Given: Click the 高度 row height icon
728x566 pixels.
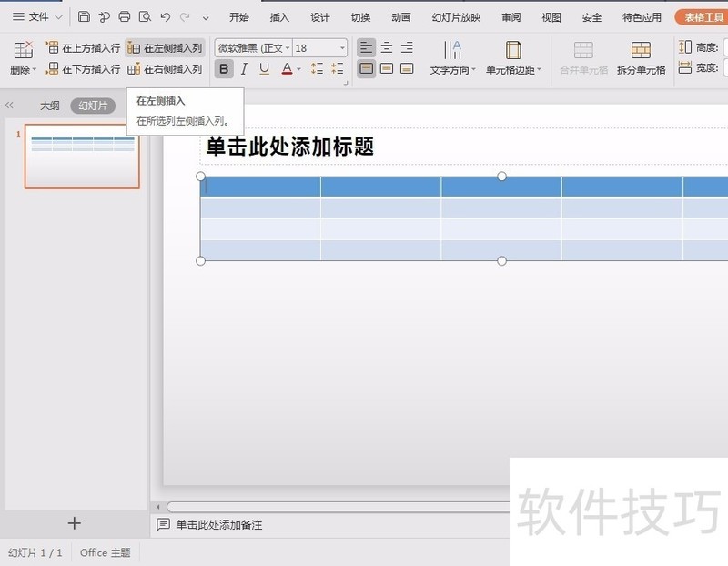Looking at the screenshot, I should coord(685,47).
